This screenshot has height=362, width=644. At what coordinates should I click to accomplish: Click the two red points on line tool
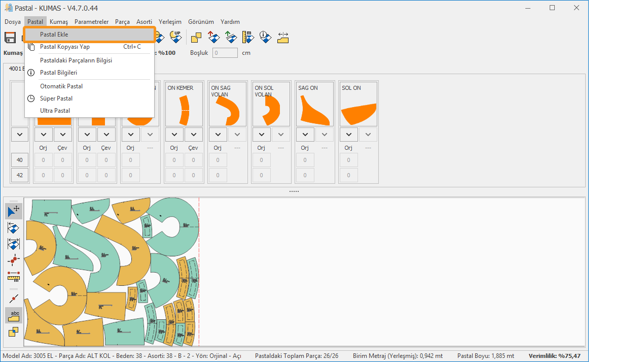(14, 260)
